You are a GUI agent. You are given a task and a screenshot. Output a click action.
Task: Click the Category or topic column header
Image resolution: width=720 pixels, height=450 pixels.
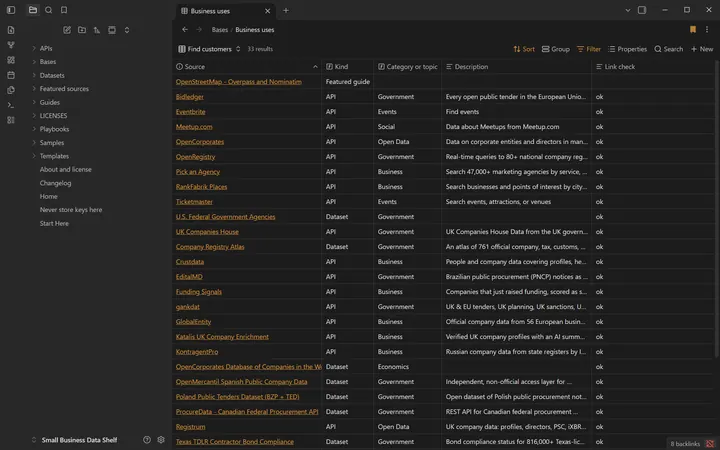click(407, 67)
